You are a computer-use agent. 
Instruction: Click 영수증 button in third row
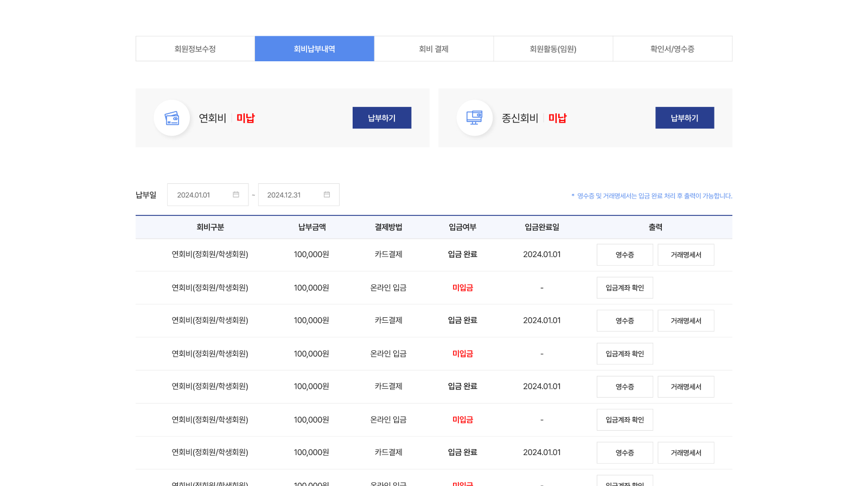click(x=625, y=321)
